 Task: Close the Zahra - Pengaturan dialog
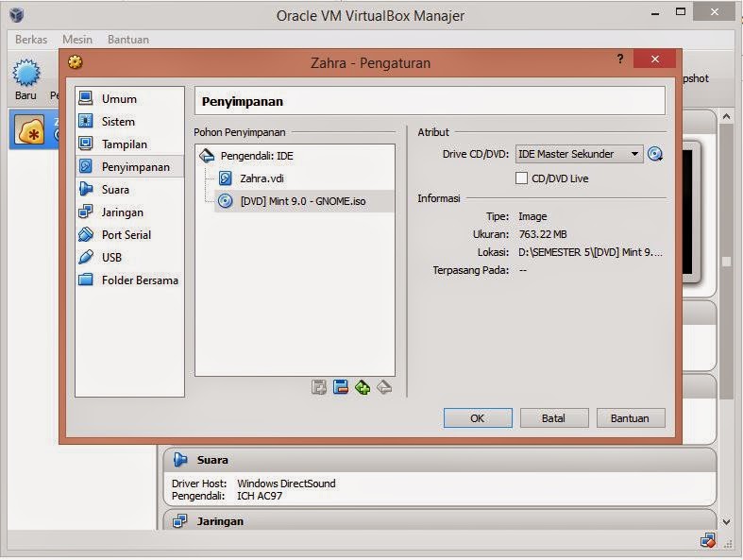(655, 59)
